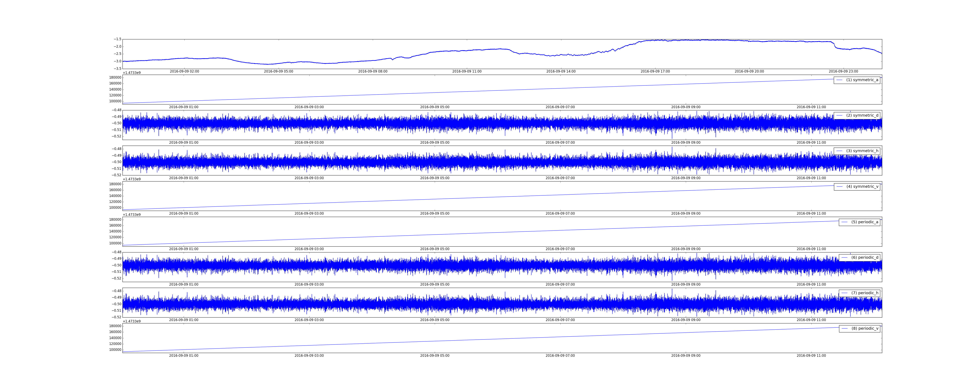The width and height of the screenshot is (980, 392).
Task: Click the "-2.0" y-axis label of top plot
Action: click(117, 46)
